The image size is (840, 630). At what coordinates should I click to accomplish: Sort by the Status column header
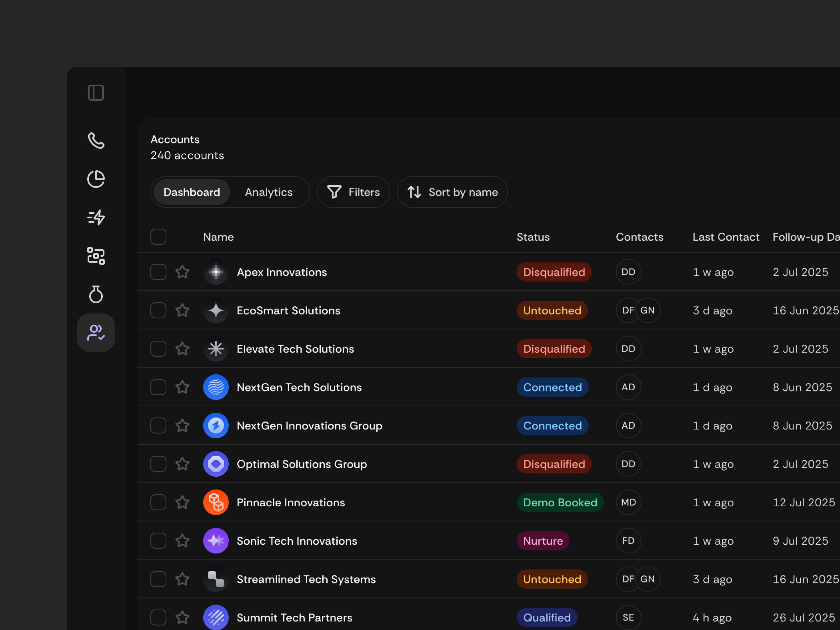point(533,237)
